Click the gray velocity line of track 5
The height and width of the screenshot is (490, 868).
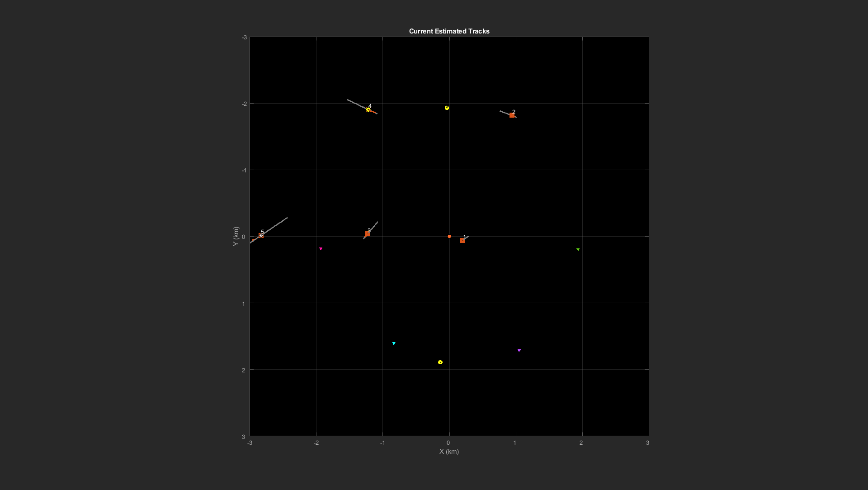(276, 225)
